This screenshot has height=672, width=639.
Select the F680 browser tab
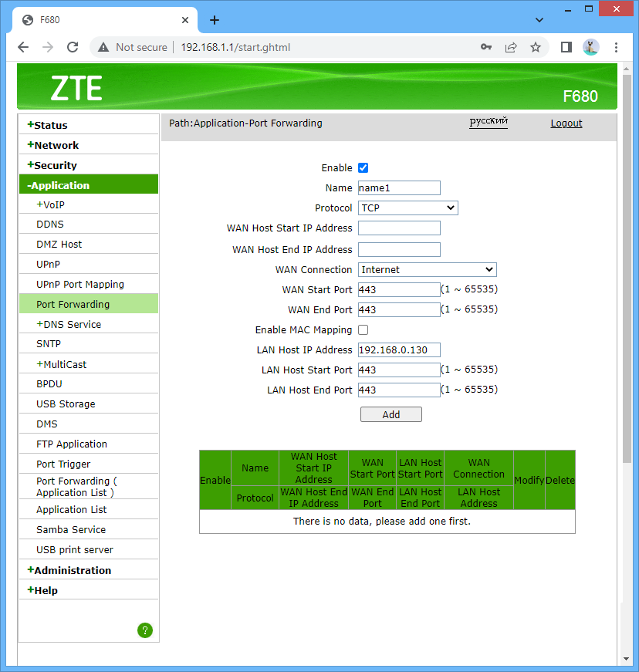click(x=105, y=20)
